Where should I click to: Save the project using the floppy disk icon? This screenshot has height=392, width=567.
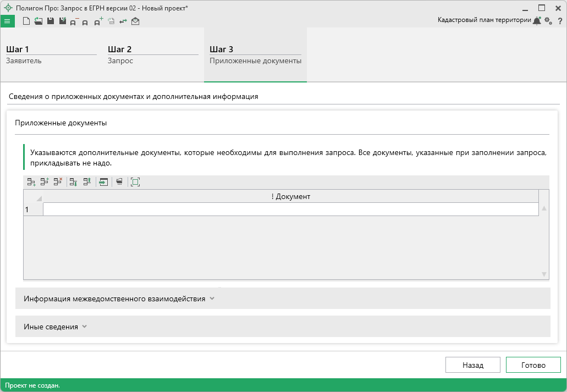(x=51, y=21)
